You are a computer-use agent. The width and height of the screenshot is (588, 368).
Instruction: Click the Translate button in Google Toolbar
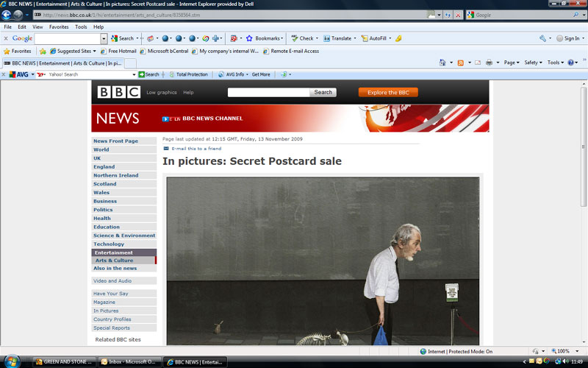340,38
